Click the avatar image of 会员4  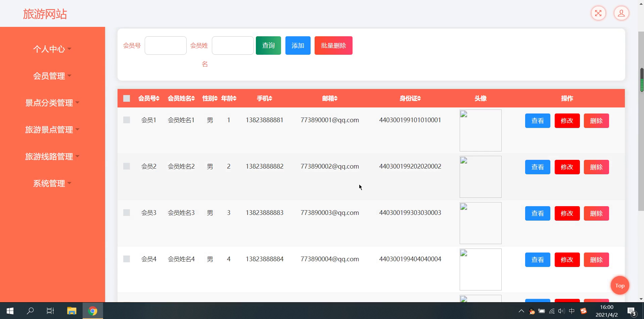click(480, 269)
